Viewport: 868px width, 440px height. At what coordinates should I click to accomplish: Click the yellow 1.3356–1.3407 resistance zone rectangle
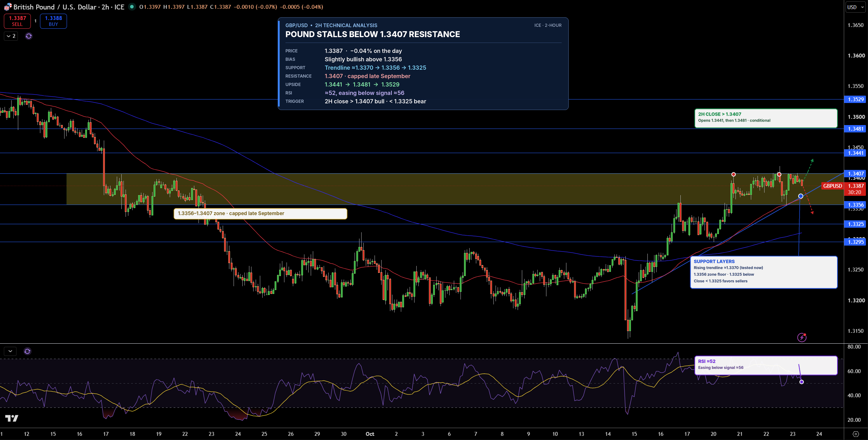coord(455,189)
